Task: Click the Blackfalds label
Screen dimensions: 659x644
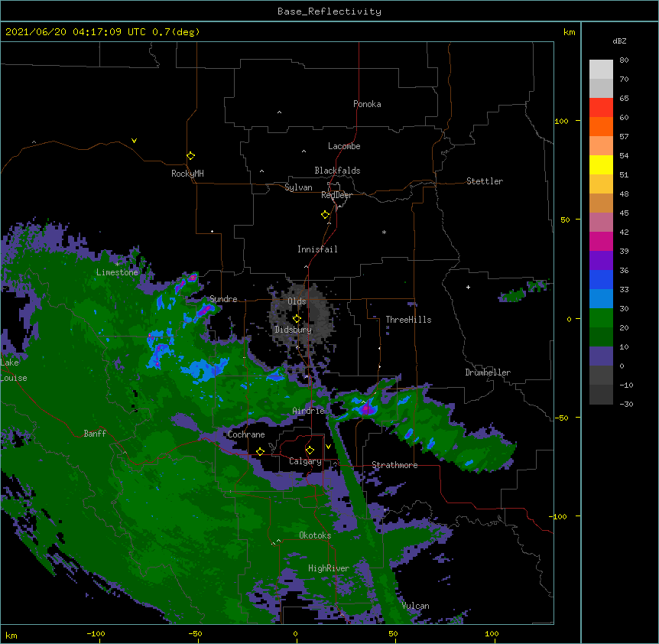Action: click(337, 171)
